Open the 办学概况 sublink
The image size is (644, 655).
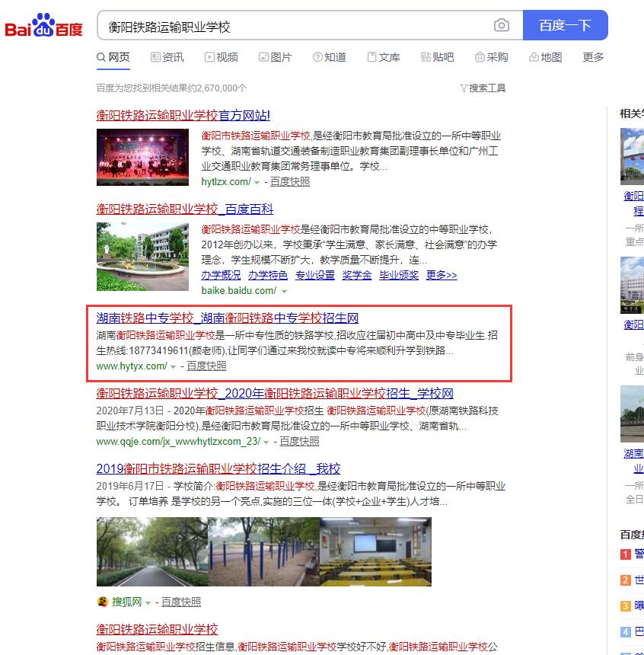pos(221,275)
